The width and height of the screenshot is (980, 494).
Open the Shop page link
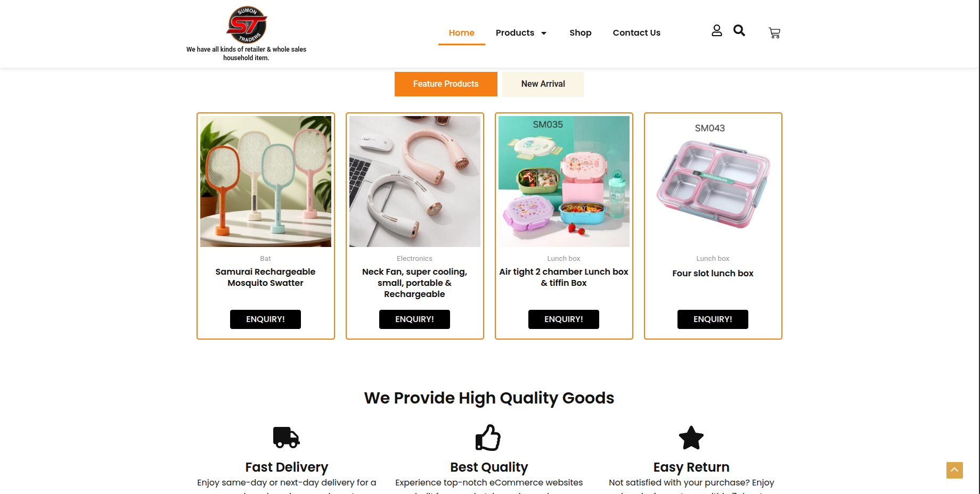point(581,33)
